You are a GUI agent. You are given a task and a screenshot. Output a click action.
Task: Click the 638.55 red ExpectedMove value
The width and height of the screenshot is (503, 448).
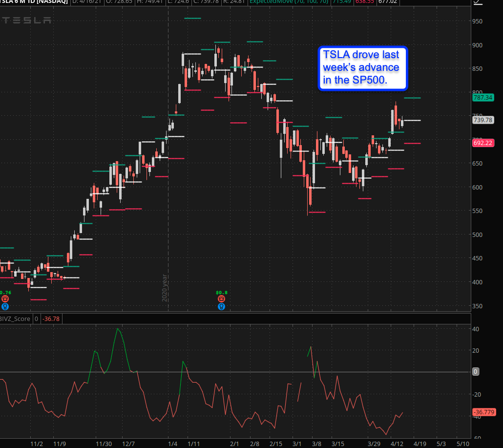365,2
